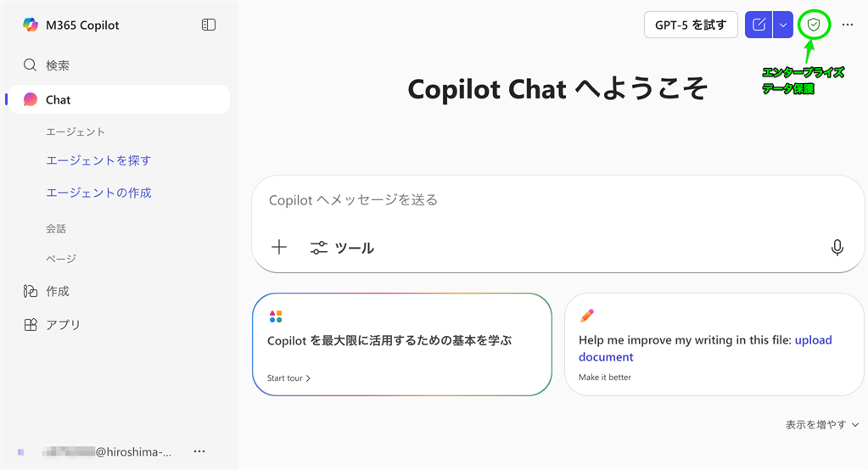Viewport: 868px width, 470px height.
Task: Open エージェントを探す link
Action: click(x=98, y=160)
